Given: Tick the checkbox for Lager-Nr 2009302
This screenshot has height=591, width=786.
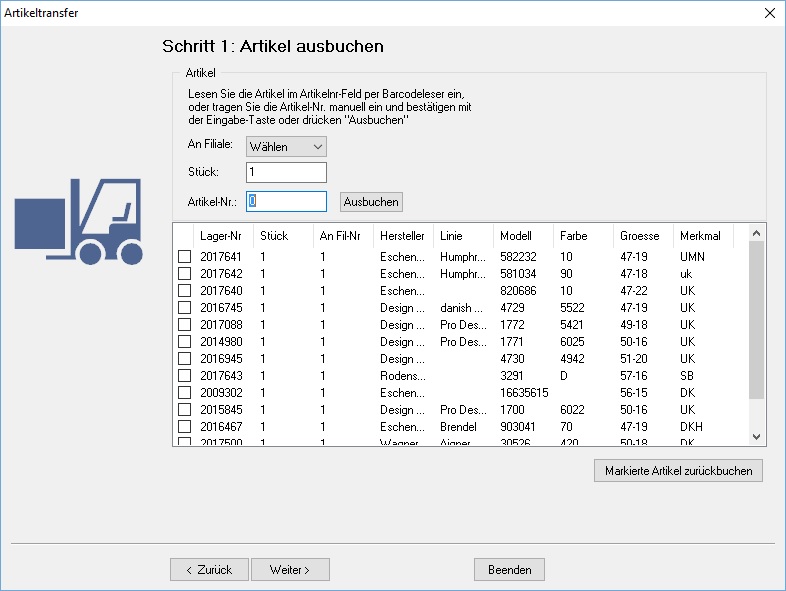Looking at the screenshot, I should coord(184,392).
